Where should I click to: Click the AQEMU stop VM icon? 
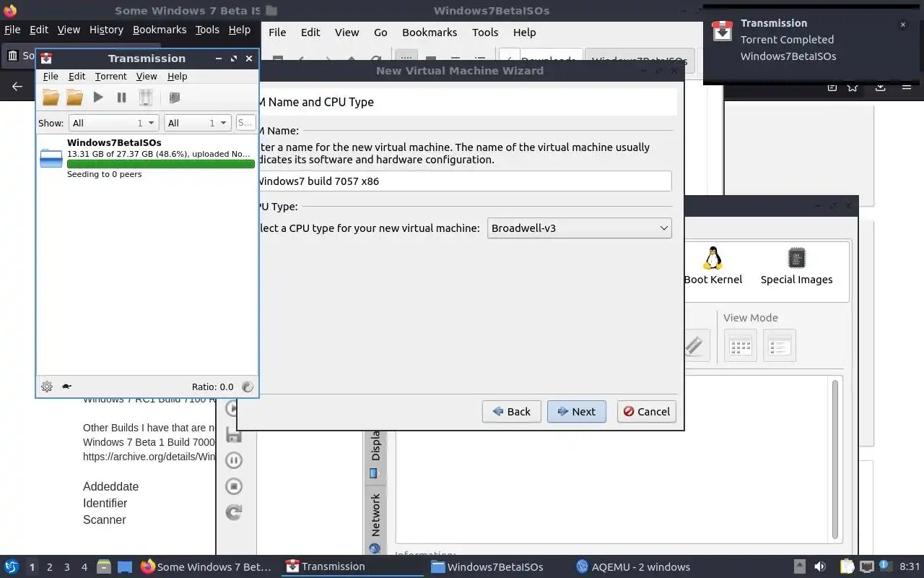click(233, 486)
